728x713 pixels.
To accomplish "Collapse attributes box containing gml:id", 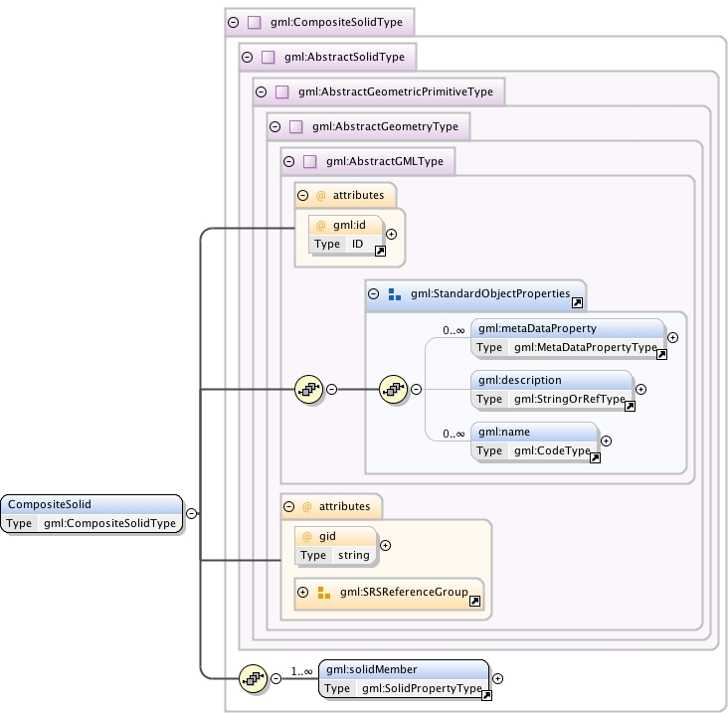I will (x=303, y=196).
